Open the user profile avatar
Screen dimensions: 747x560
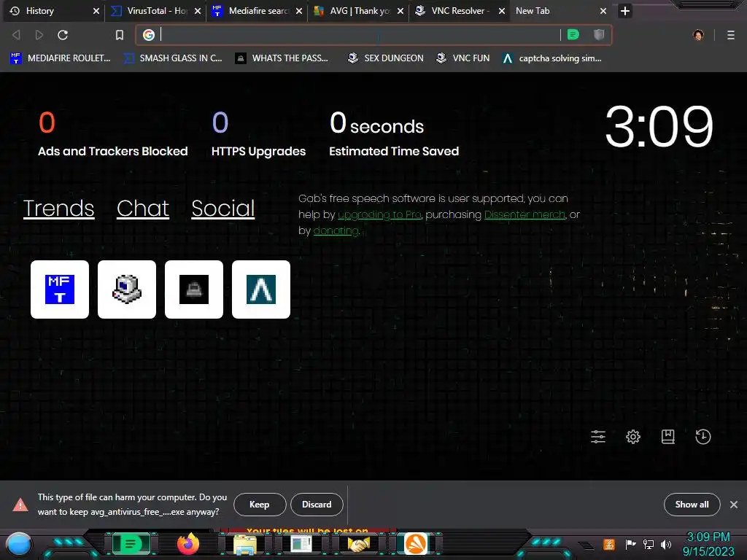698,35
